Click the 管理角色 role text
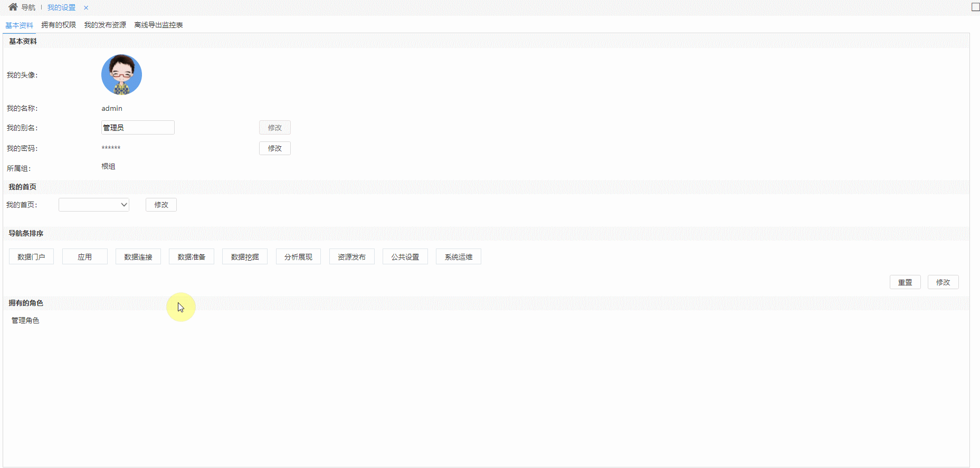 click(x=25, y=320)
